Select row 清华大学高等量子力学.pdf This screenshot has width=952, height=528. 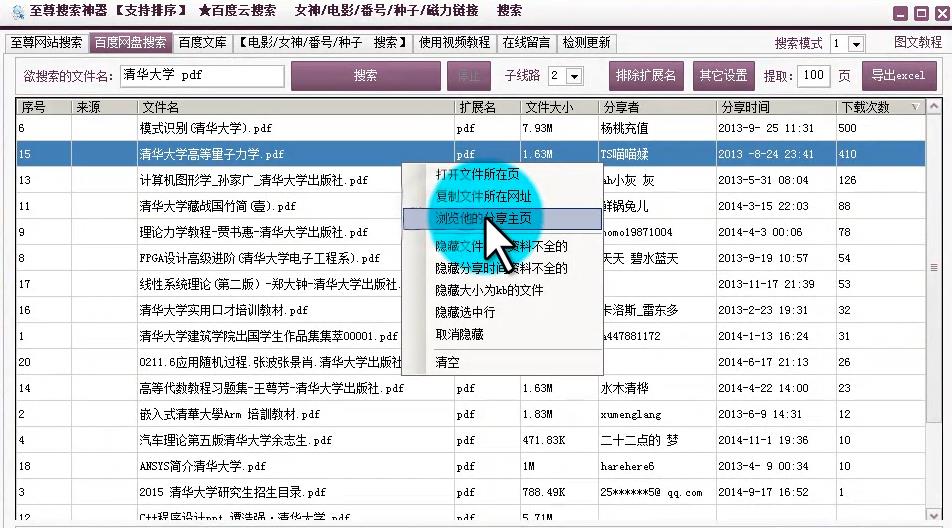click(x=471, y=154)
